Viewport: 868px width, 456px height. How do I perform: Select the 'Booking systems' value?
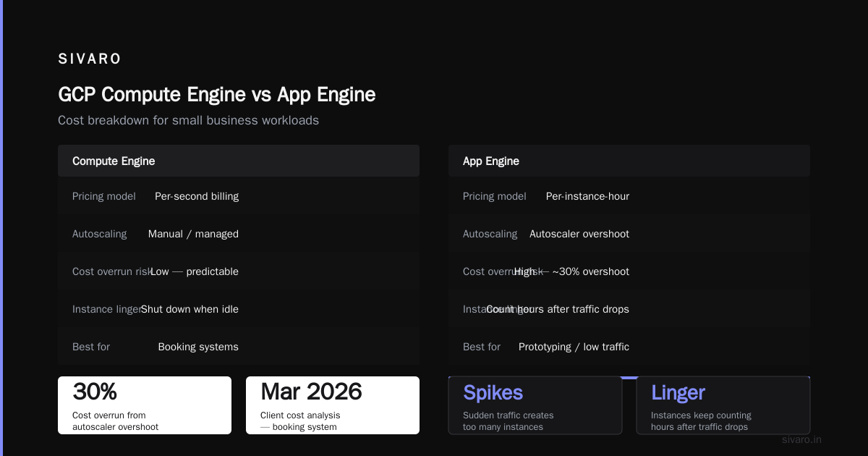[198, 347]
